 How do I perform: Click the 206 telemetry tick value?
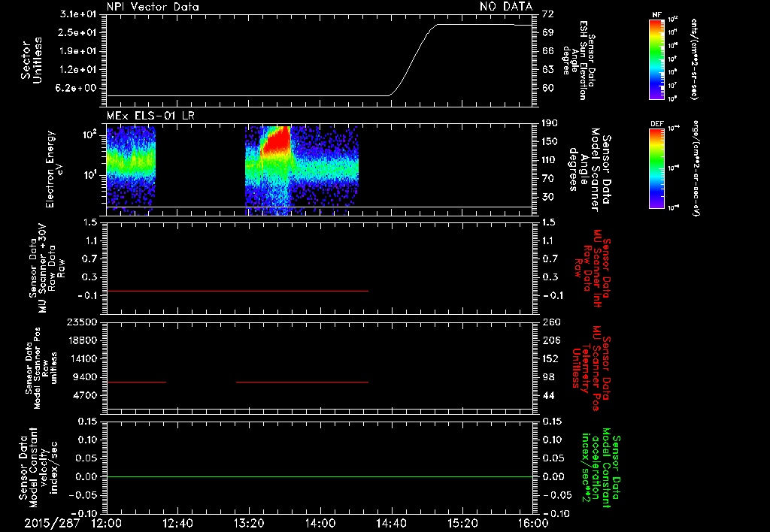click(551, 340)
